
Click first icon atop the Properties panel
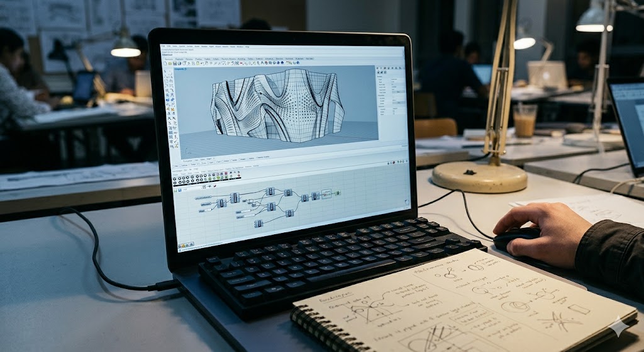point(377,68)
